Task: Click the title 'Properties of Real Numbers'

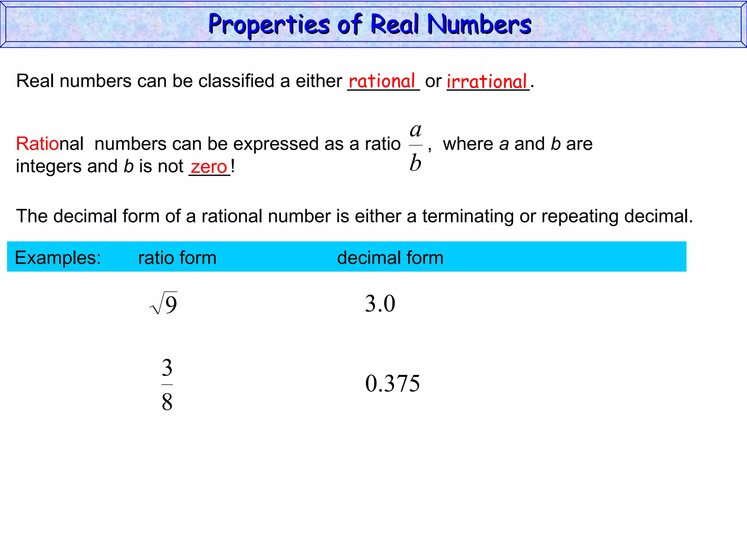Action: pyautogui.click(x=369, y=24)
